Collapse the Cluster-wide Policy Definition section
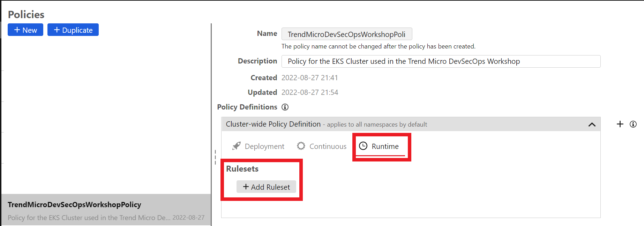The height and width of the screenshot is (226, 644). click(592, 125)
